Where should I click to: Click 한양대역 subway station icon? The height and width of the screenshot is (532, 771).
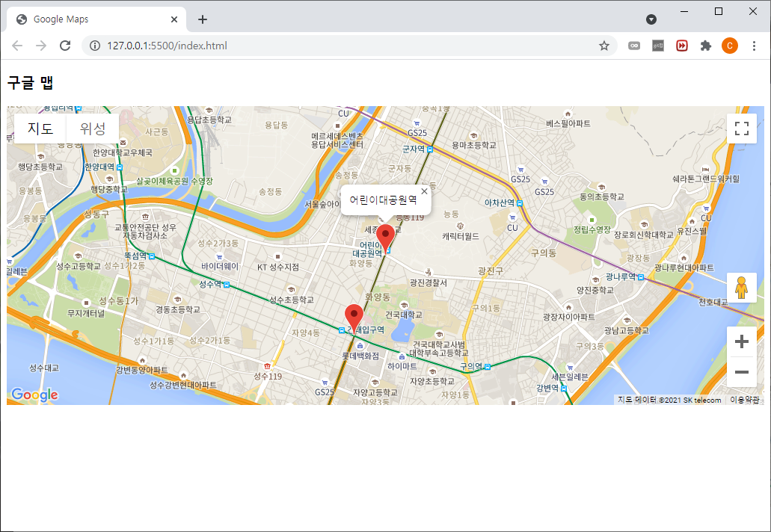coord(120,167)
